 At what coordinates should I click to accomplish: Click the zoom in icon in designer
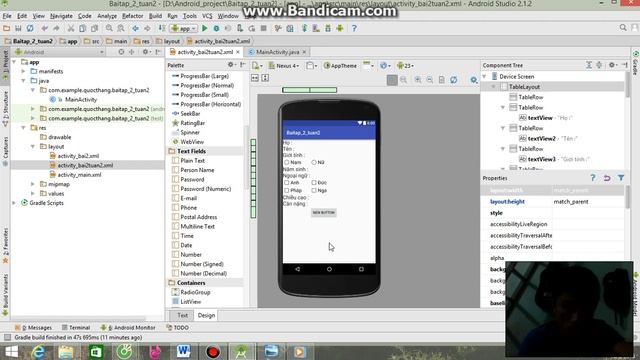(418, 80)
